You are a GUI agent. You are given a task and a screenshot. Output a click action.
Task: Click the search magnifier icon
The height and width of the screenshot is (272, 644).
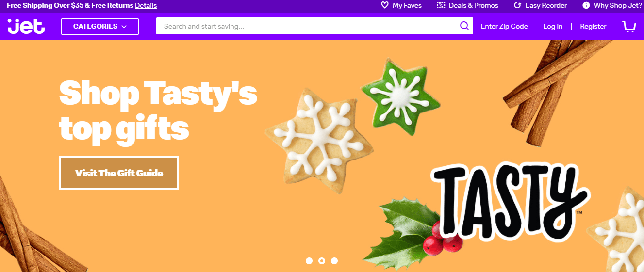pyautogui.click(x=464, y=26)
